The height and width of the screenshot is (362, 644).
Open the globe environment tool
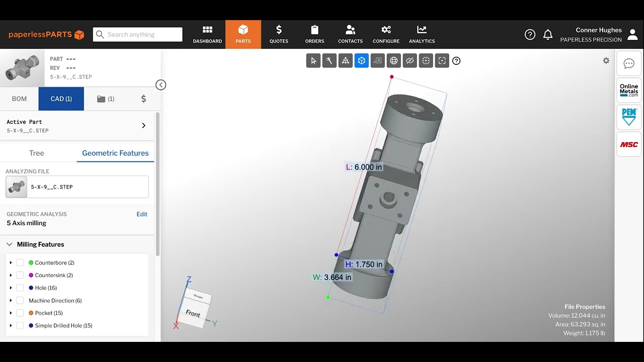(x=393, y=60)
